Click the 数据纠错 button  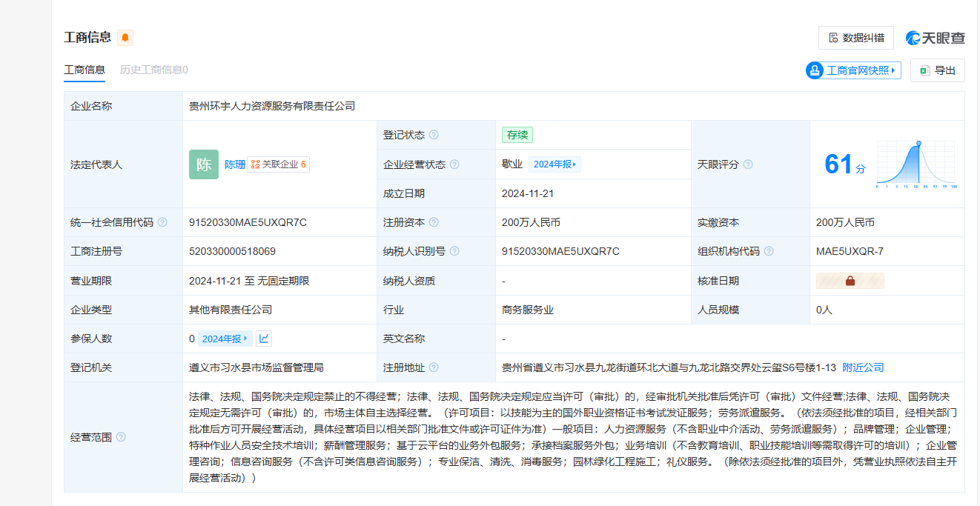(855, 38)
